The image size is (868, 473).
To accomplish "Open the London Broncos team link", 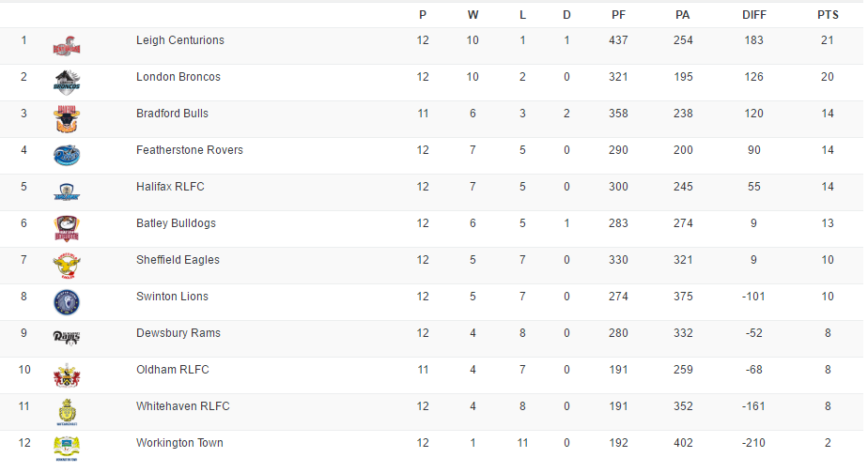I will [178, 77].
